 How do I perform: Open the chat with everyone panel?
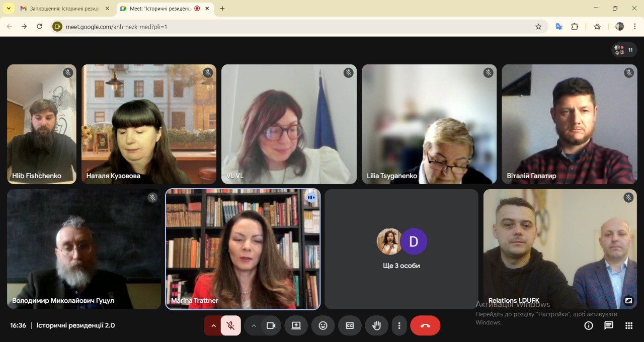coord(609,325)
